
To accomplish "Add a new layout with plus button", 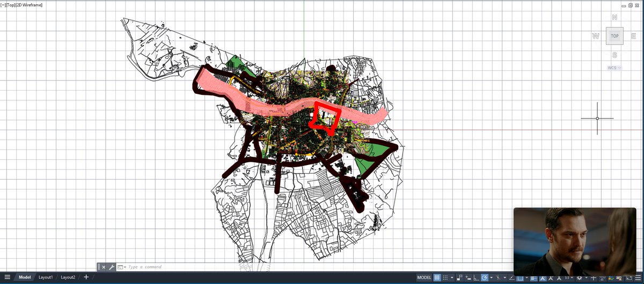I will (x=86, y=277).
